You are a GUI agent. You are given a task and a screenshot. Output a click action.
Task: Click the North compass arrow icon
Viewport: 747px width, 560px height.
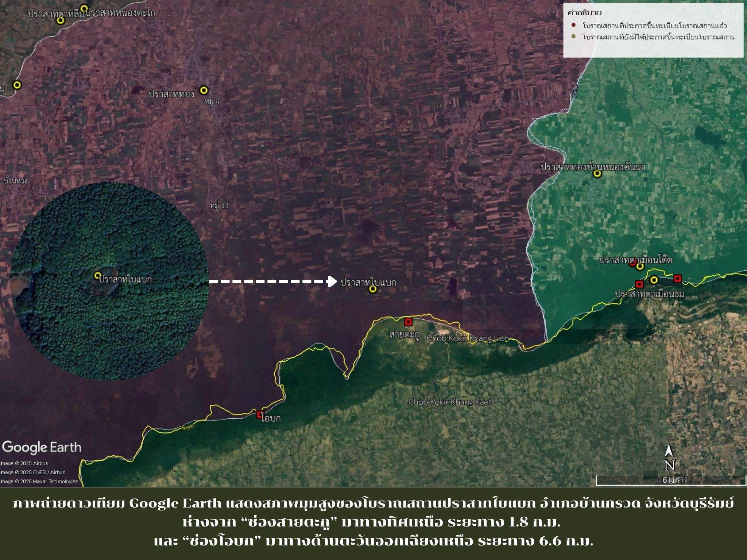coord(669,451)
